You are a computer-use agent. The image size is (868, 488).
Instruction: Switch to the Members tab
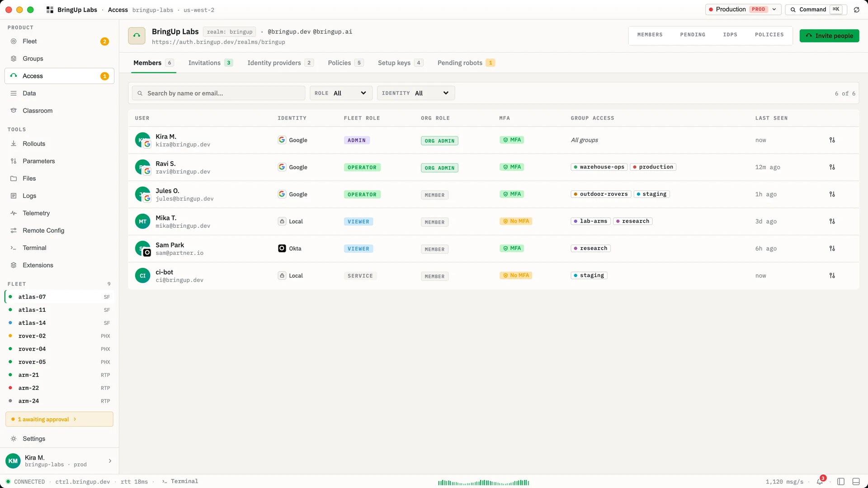coord(153,63)
